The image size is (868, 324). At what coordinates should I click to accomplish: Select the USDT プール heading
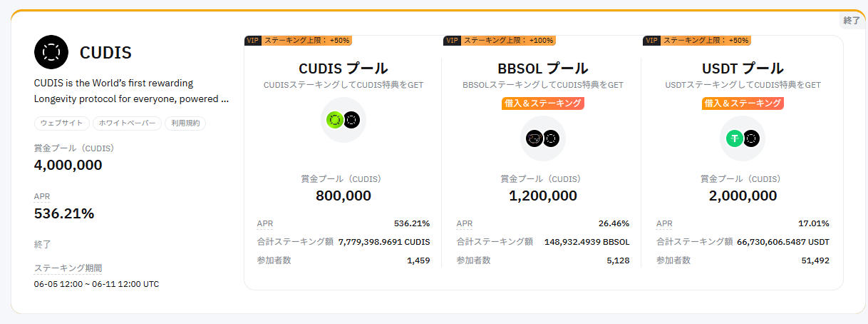(x=743, y=69)
